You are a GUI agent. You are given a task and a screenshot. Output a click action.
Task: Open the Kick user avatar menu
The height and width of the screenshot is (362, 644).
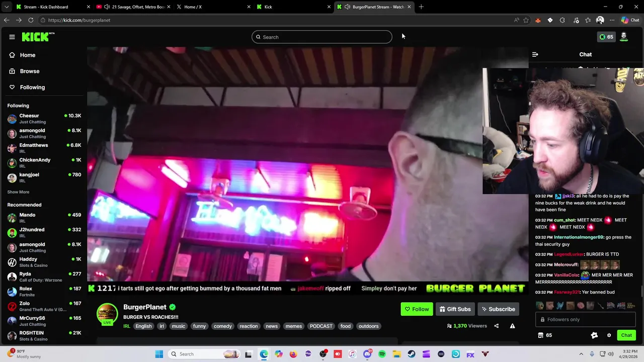(x=624, y=37)
